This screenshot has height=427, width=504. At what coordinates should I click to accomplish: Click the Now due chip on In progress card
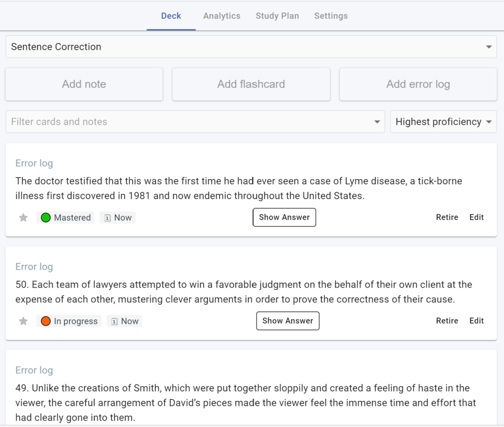point(125,321)
